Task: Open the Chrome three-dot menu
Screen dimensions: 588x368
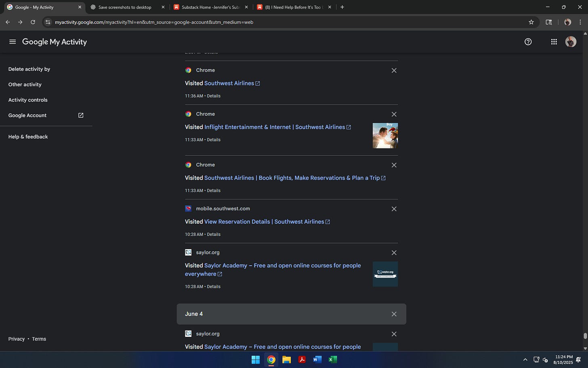Action: (580, 22)
